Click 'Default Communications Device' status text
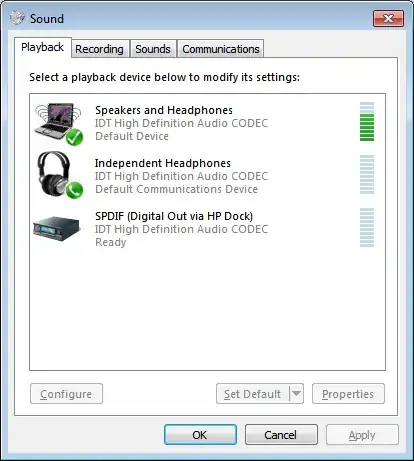 [x=176, y=189]
